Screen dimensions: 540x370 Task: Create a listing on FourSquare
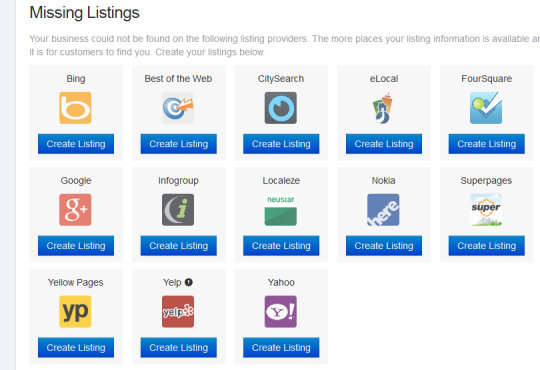(487, 144)
